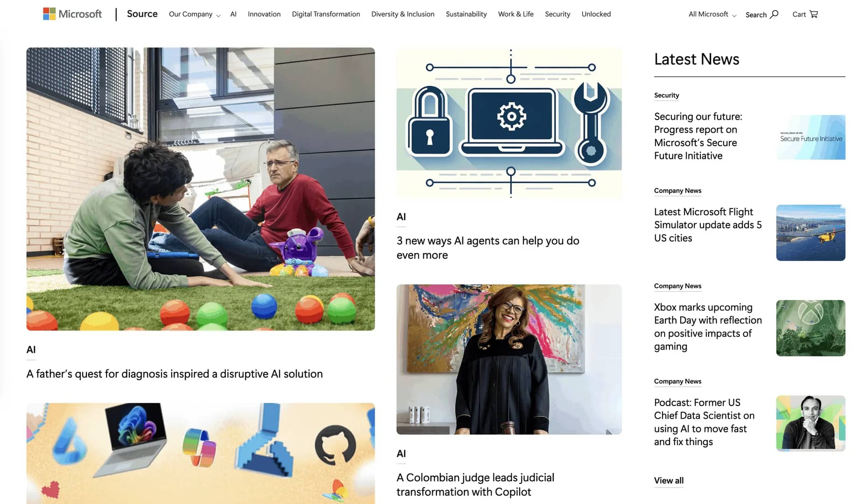866x504 pixels.
Task: Open the Copilot and GitHub icons banner image
Action: tap(200, 453)
